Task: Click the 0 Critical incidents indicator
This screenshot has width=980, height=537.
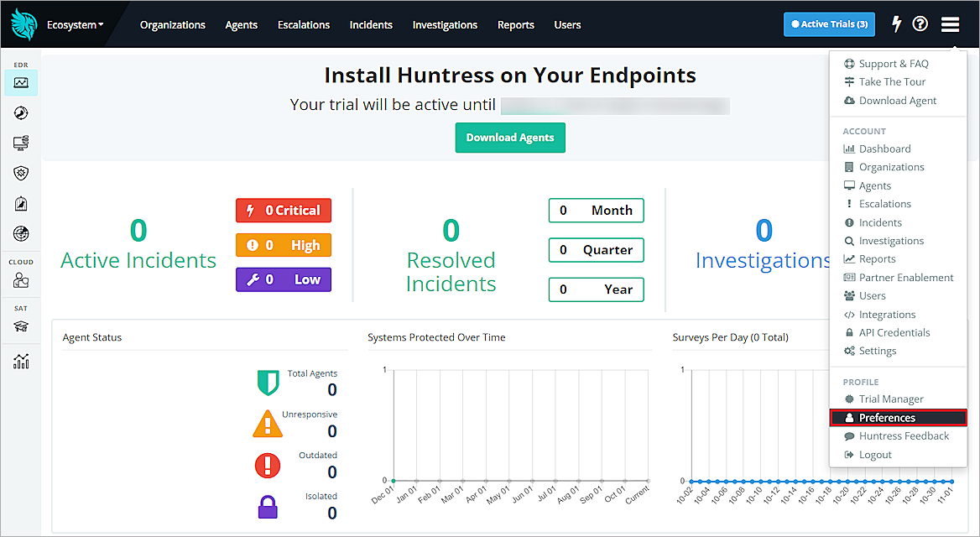Action: click(284, 211)
